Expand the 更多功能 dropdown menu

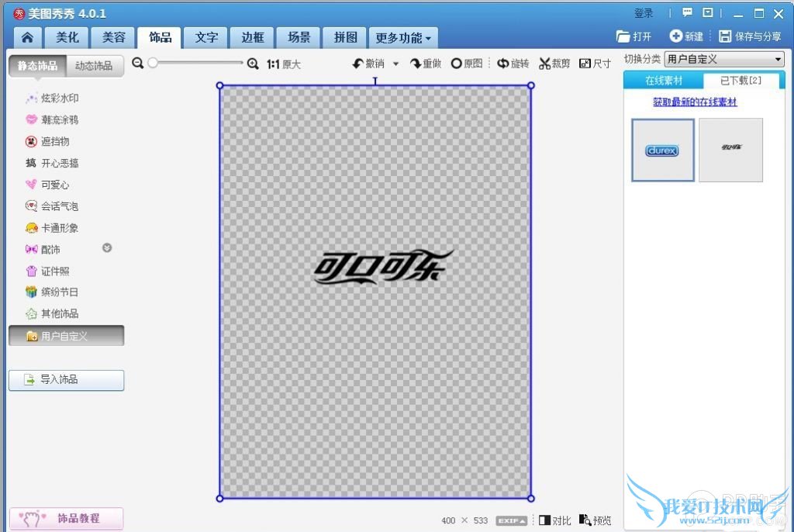404,38
